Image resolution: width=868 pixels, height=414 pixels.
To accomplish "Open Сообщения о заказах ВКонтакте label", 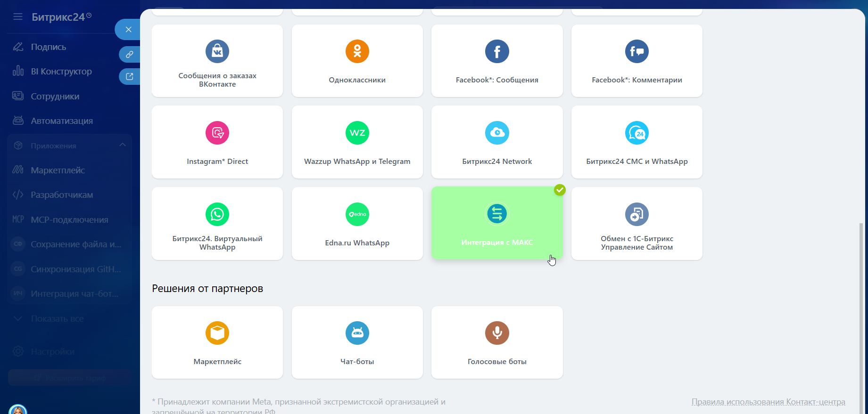I will pyautogui.click(x=217, y=80).
